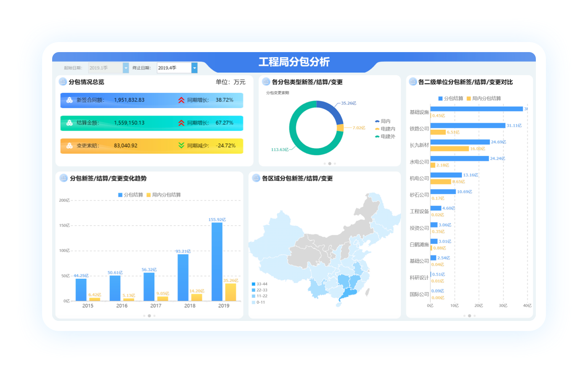Click the icon beside 分包新签/结算/变更变化趋势 title
Image resolution: width=588 pixels, height=373 pixels.
pyautogui.click(x=64, y=178)
